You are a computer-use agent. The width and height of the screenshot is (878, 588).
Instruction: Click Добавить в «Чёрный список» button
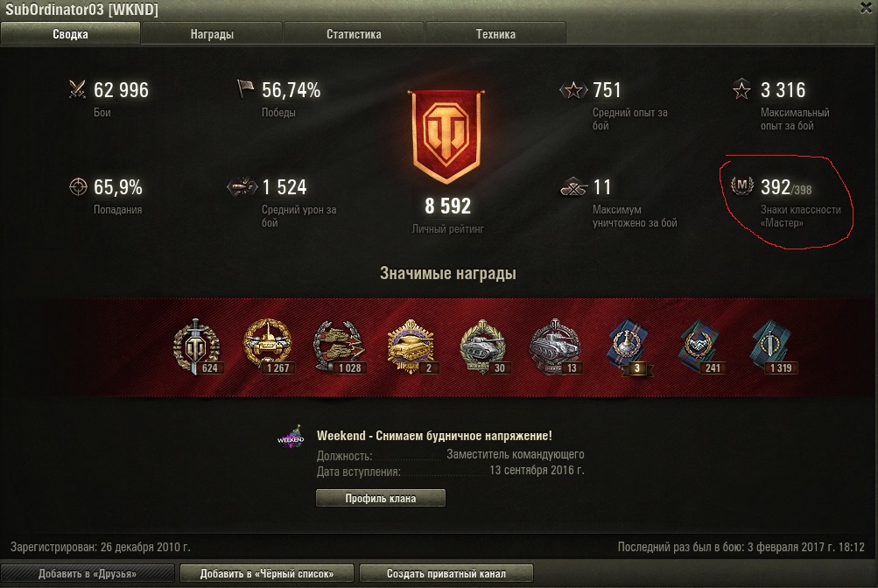(x=266, y=573)
